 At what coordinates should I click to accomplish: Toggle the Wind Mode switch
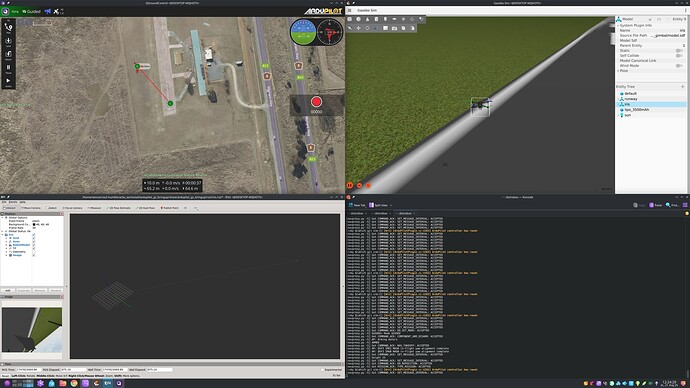coord(679,66)
